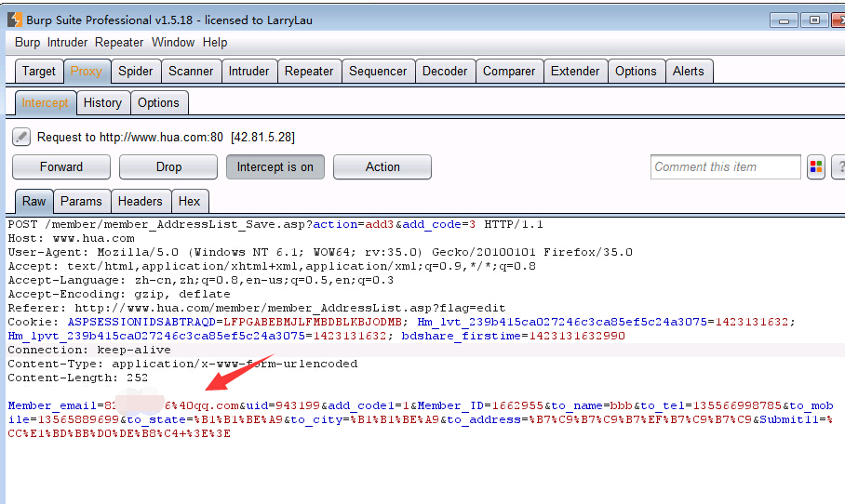Click the Burp Suite logo in the title bar

[15, 20]
